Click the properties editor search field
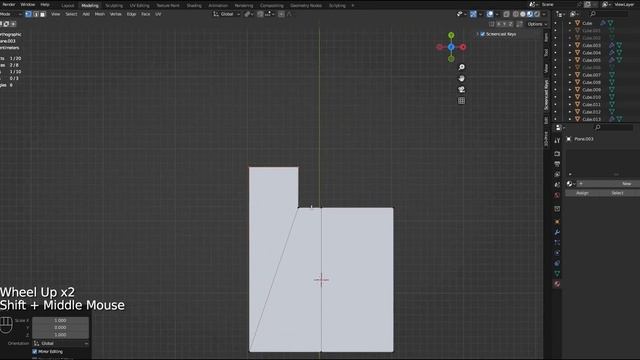The image size is (640, 360). coord(613,128)
